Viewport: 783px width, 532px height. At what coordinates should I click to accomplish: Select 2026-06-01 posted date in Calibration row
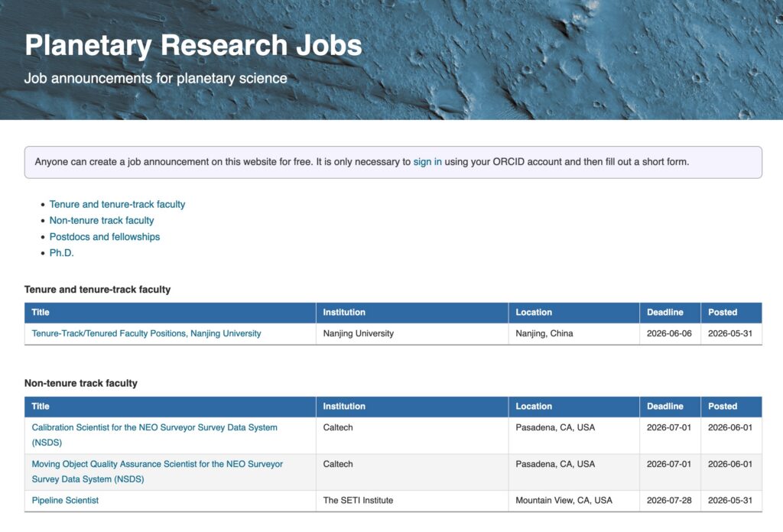point(732,435)
